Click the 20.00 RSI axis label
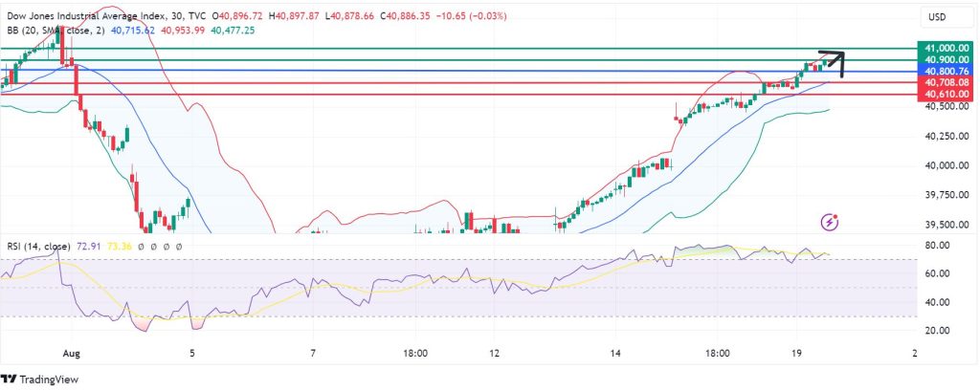Image resolution: width=980 pixels, height=391 pixels. coord(936,331)
